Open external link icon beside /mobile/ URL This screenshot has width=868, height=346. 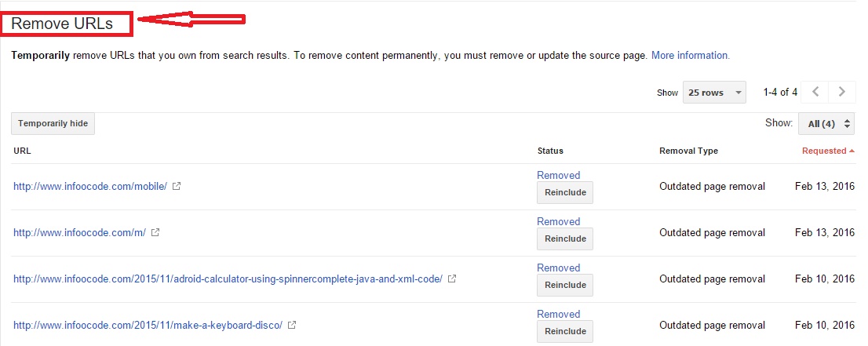tap(177, 187)
